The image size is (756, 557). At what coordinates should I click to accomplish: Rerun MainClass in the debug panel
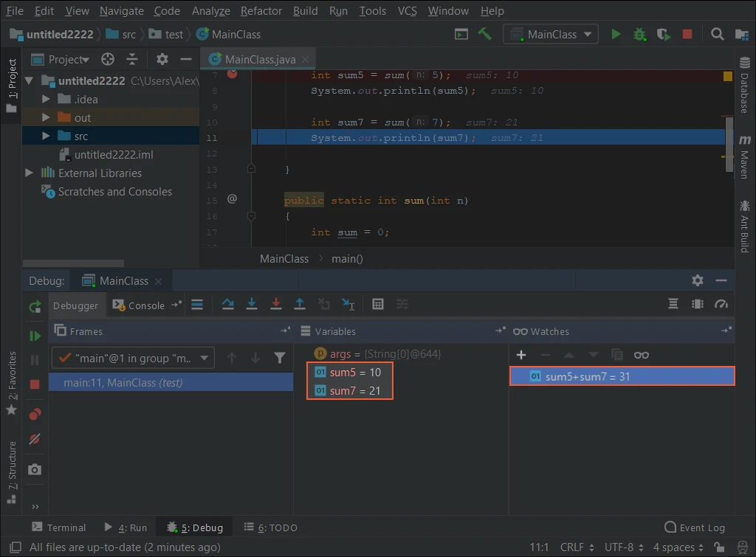click(x=35, y=306)
